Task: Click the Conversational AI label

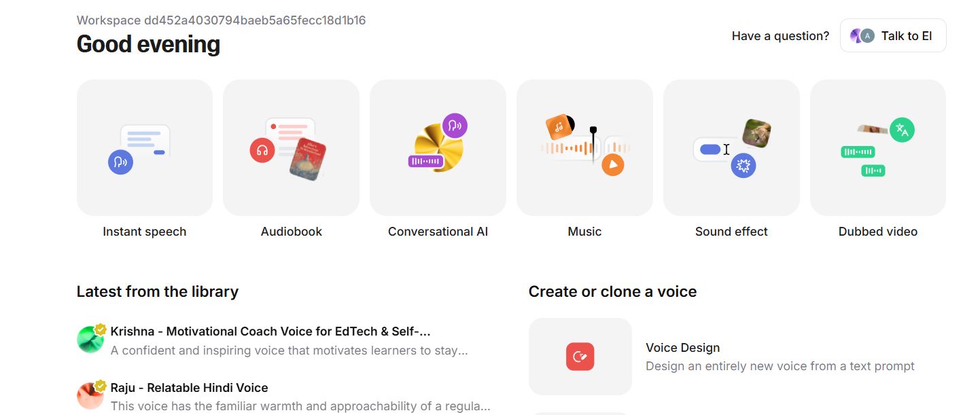Action: click(438, 232)
